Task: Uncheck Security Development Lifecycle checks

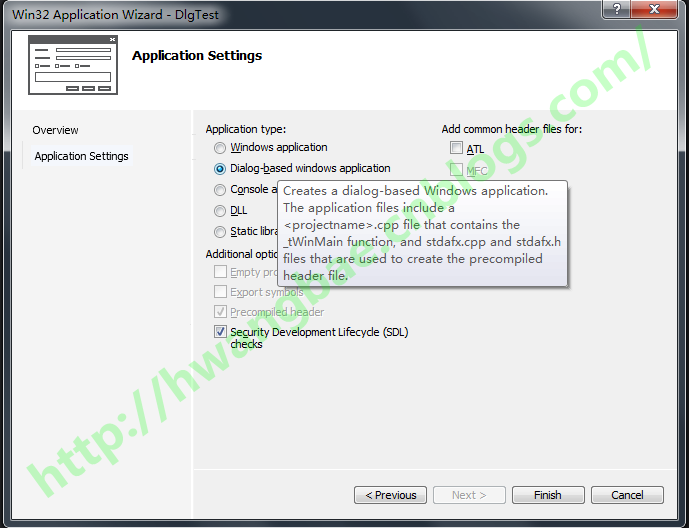Action: pyautogui.click(x=220, y=332)
